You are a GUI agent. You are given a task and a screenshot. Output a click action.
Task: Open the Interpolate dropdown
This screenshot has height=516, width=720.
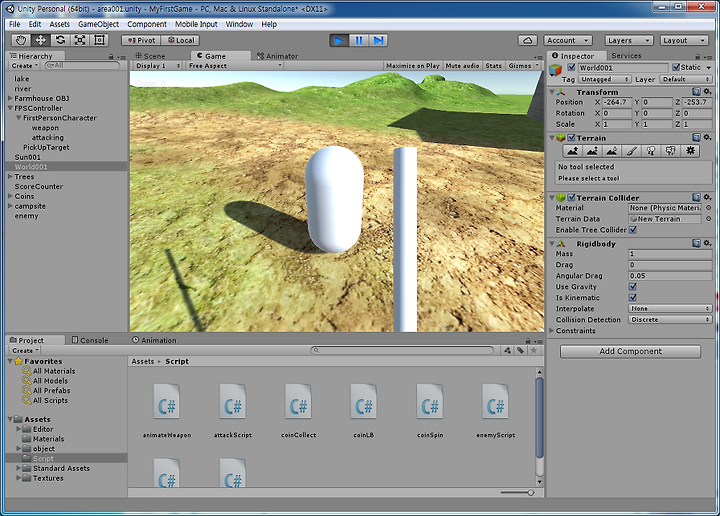click(x=670, y=308)
